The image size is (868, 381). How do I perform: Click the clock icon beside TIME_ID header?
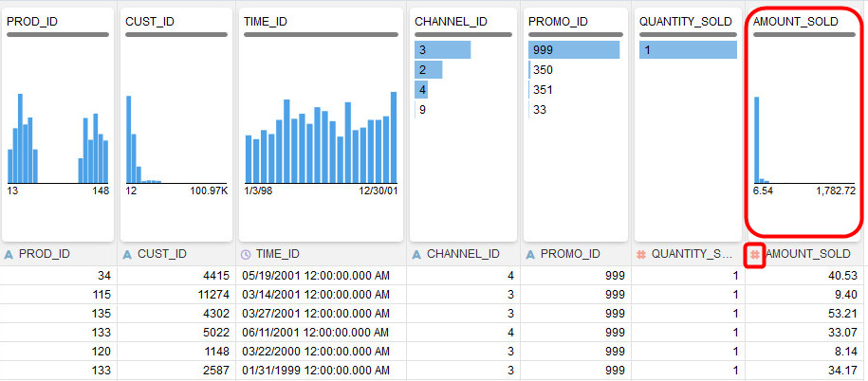pyautogui.click(x=246, y=254)
